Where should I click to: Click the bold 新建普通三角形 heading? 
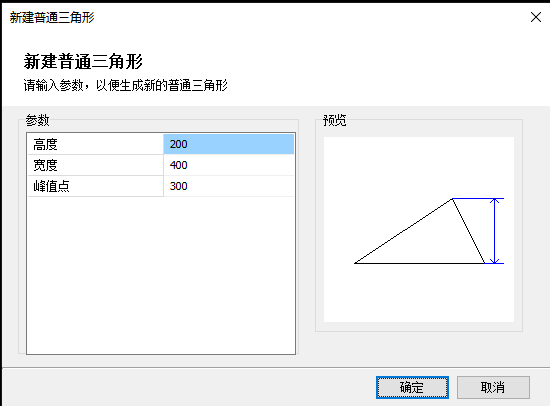83,61
